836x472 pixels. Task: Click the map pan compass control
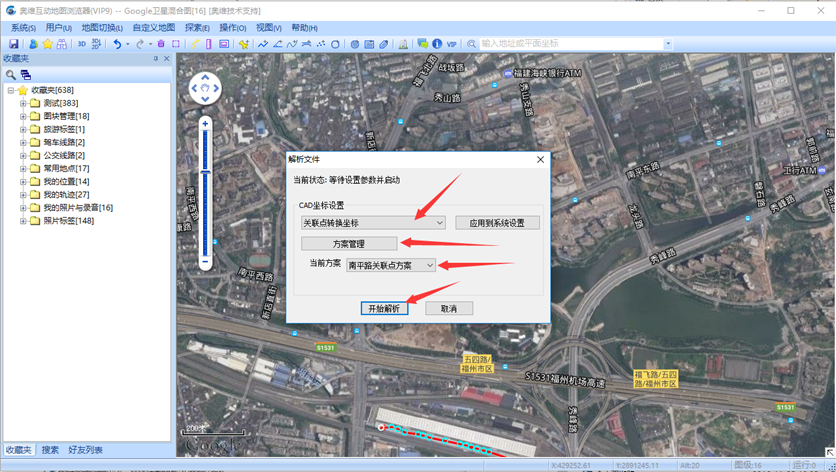point(205,88)
